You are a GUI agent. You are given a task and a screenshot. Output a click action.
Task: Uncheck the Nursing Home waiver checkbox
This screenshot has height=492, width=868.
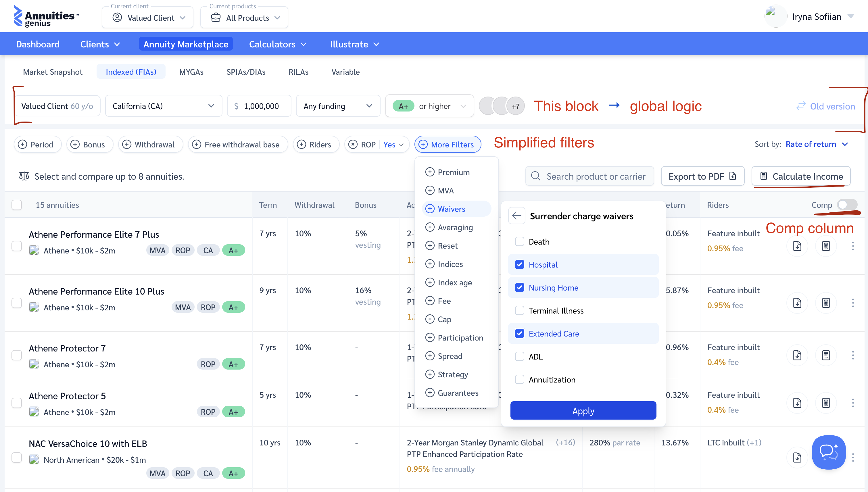pyautogui.click(x=519, y=288)
